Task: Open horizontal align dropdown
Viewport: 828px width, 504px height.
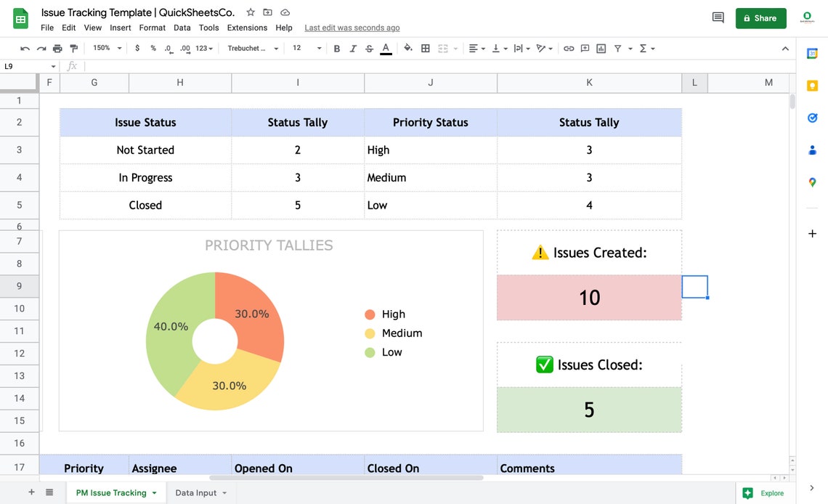Action: [x=477, y=49]
